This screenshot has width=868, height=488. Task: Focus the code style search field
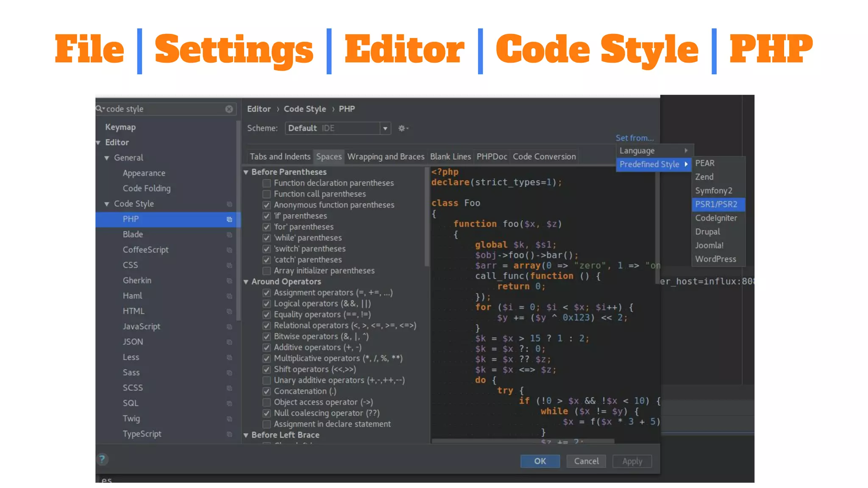165,109
